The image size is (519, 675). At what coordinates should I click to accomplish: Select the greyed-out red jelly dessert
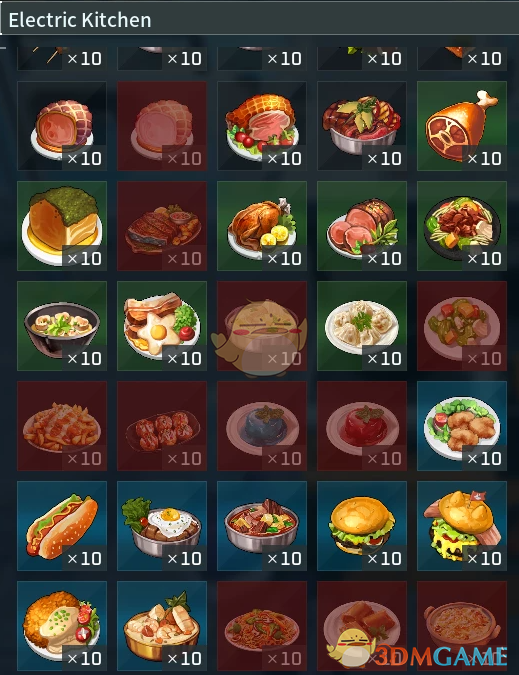point(362,426)
